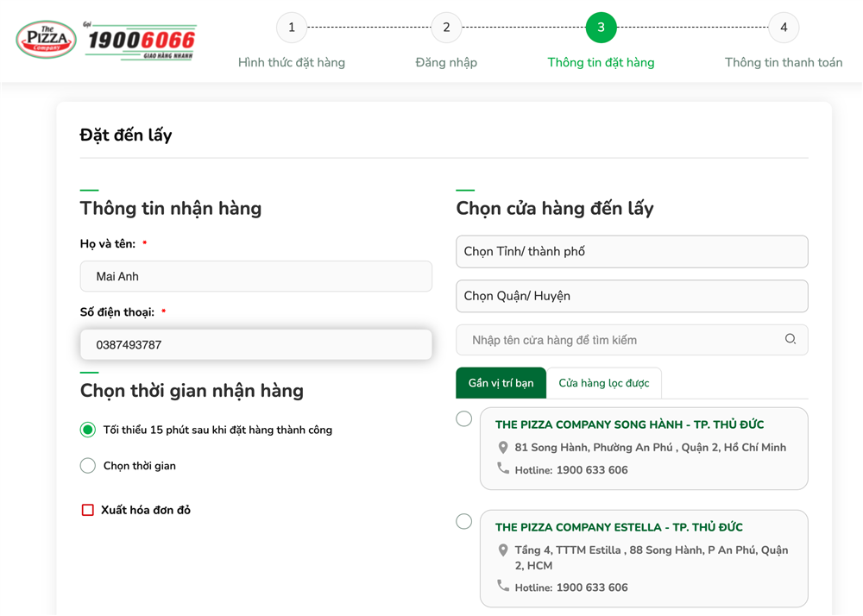Click step 2 circle Đăng nhập
This screenshot has height=616, width=863.
(446, 28)
